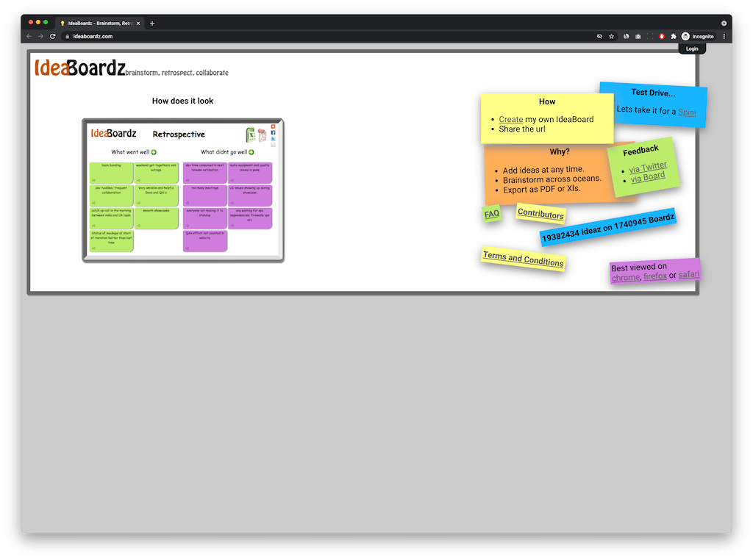
Task: Add an idea under 'What went well' via plus icon
Action: [x=153, y=152]
